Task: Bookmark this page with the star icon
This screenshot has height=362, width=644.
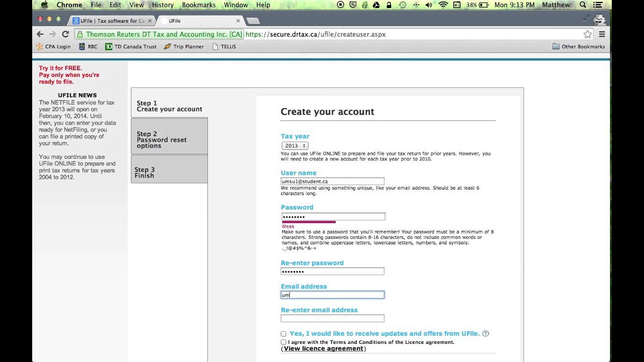Action: [x=587, y=34]
